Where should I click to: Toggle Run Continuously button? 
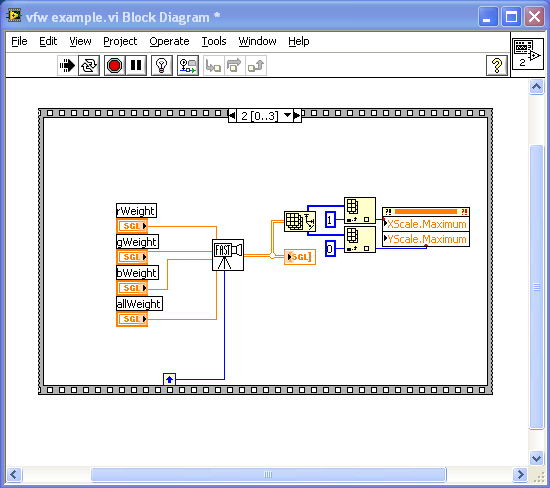pos(89,66)
